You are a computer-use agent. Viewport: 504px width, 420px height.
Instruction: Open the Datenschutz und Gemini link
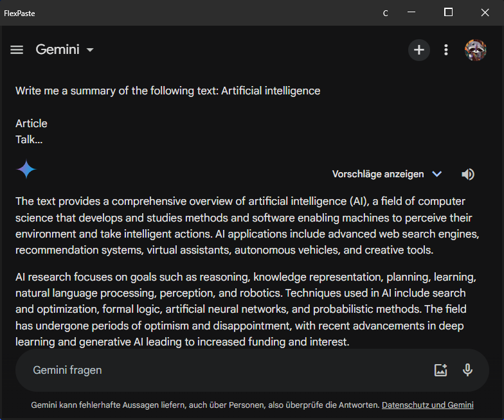(x=428, y=405)
